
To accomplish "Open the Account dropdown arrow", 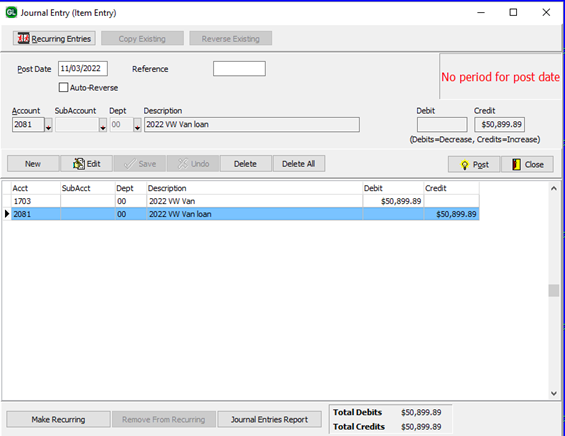I will 48,125.
